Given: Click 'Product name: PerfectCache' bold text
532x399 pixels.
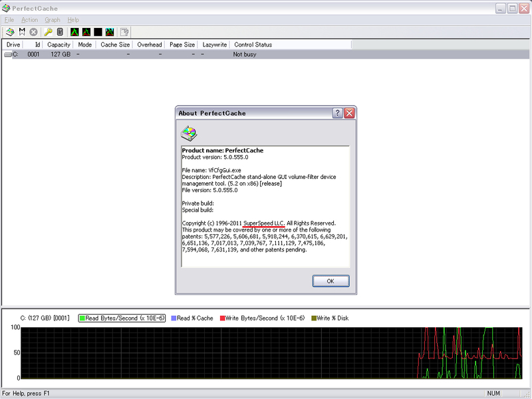Looking at the screenshot, I should coord(223,150).
